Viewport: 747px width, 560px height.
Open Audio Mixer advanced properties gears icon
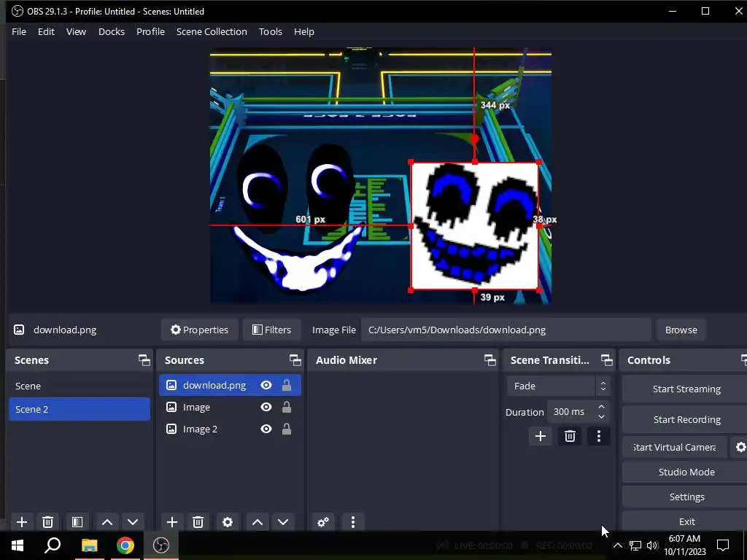tap(322, 522)
